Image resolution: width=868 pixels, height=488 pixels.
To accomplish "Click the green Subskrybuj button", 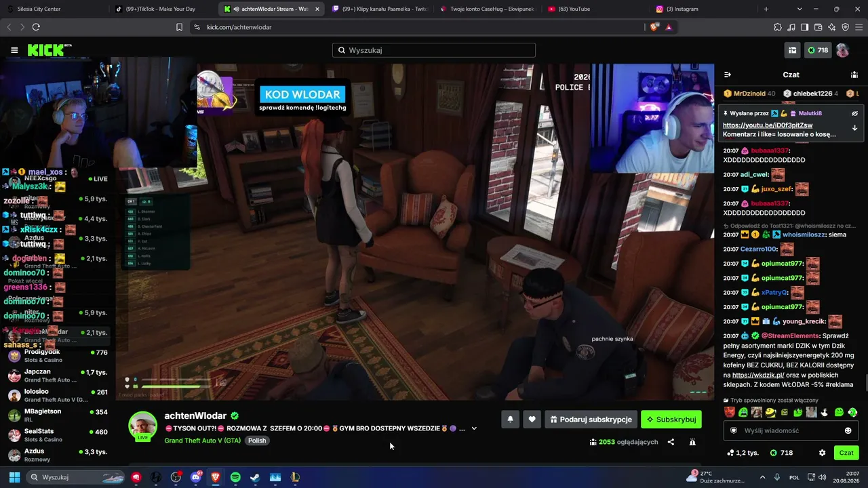I will coord(671,420).
